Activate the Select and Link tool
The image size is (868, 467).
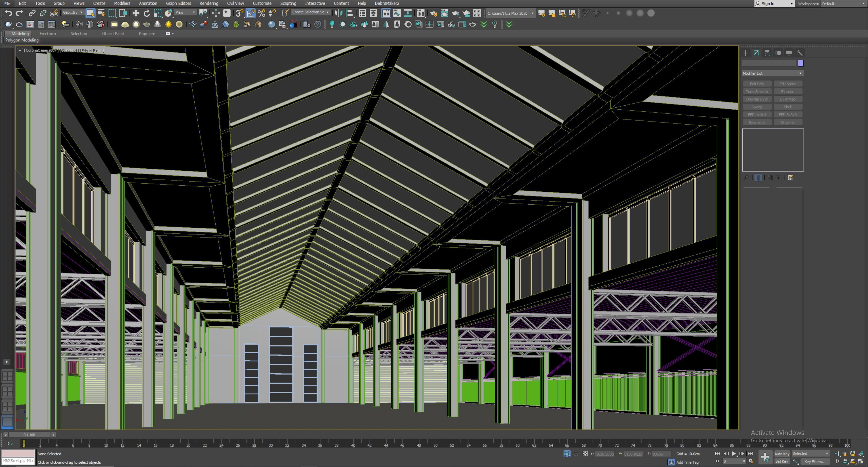[x=32, y=13]
